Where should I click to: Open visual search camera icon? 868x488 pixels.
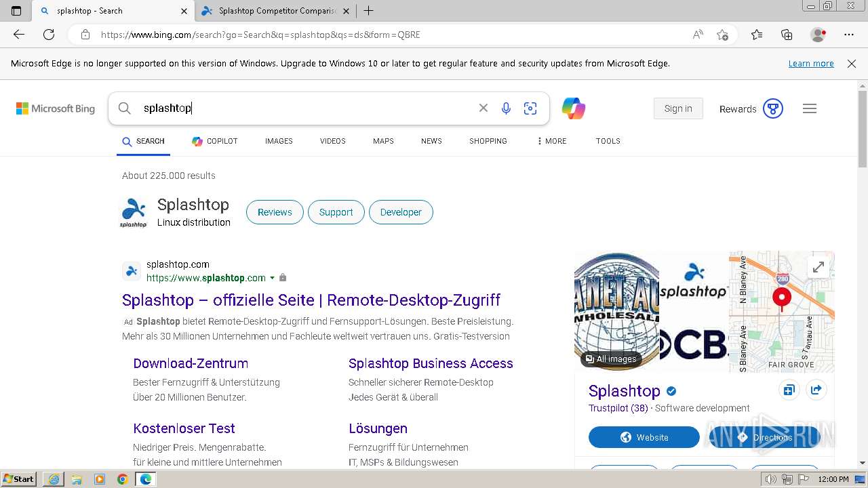tap(530, 108)
